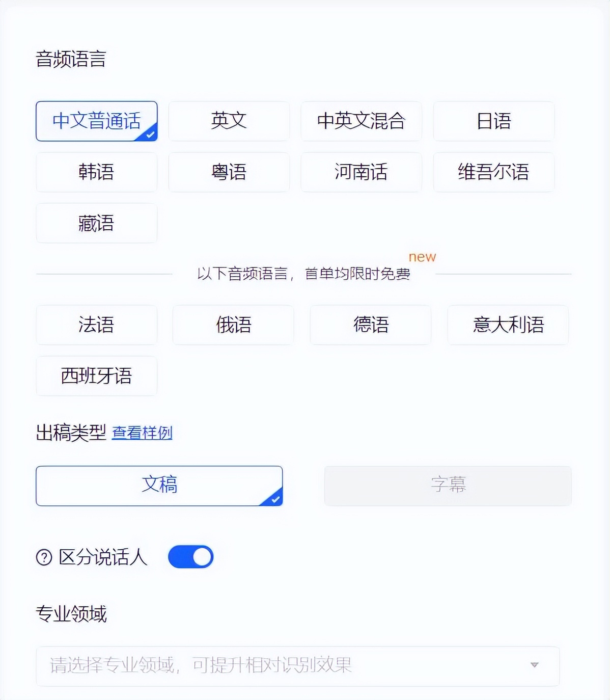Disable the 区分说话人 speaker separation switch
Viewport: 610px width, 700px height.
click(190, 557)
